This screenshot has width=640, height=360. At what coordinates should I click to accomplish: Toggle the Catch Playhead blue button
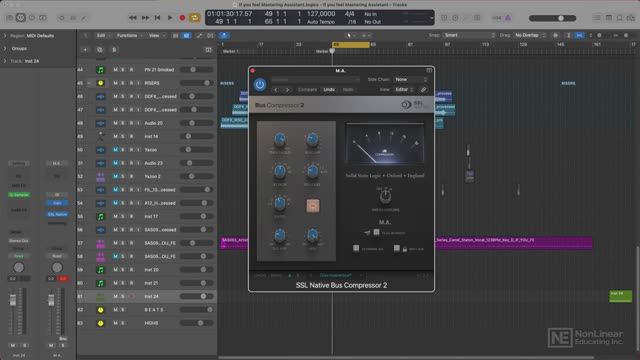224,36
